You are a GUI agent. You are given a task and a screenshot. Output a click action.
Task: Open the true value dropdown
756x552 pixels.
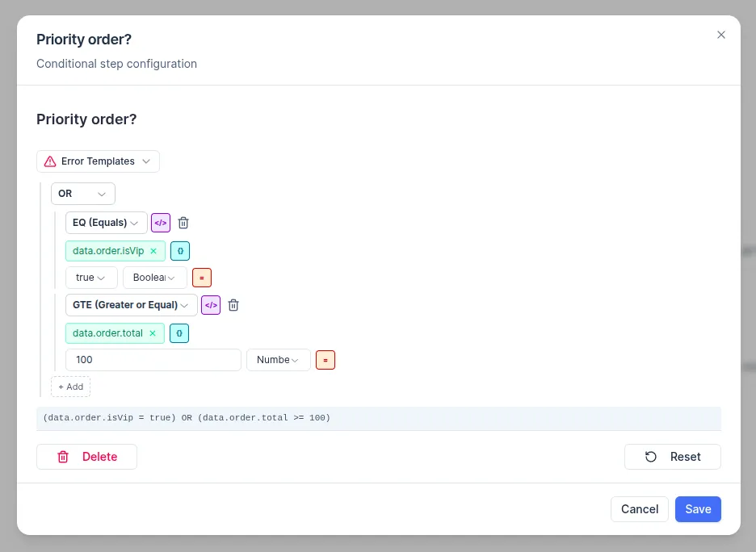(90, 278)
